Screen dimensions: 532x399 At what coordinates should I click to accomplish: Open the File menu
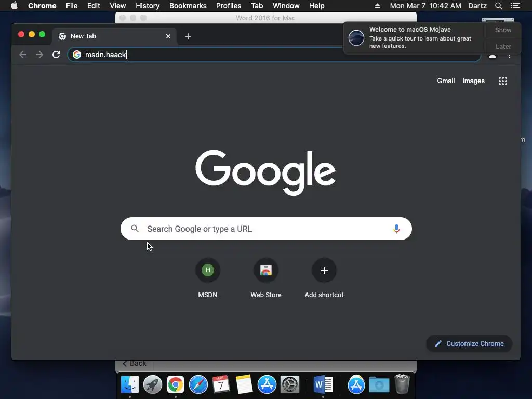click(72, 6)
